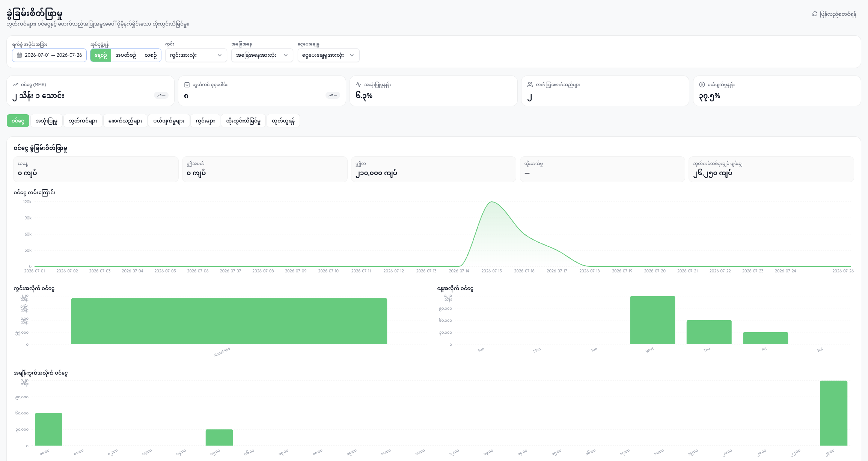868x461 pixels.
Task: Click the ၂၆,၂၅၀ ကျပ် average per booking value
Action: click(713, 173)
